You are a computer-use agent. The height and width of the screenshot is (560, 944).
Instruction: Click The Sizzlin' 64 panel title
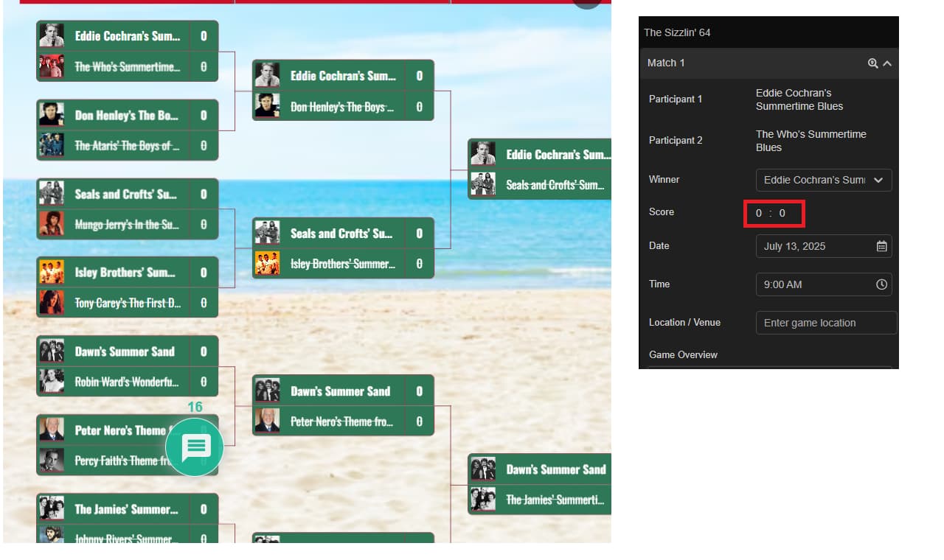pyautogui.click(x=677, y=32)
